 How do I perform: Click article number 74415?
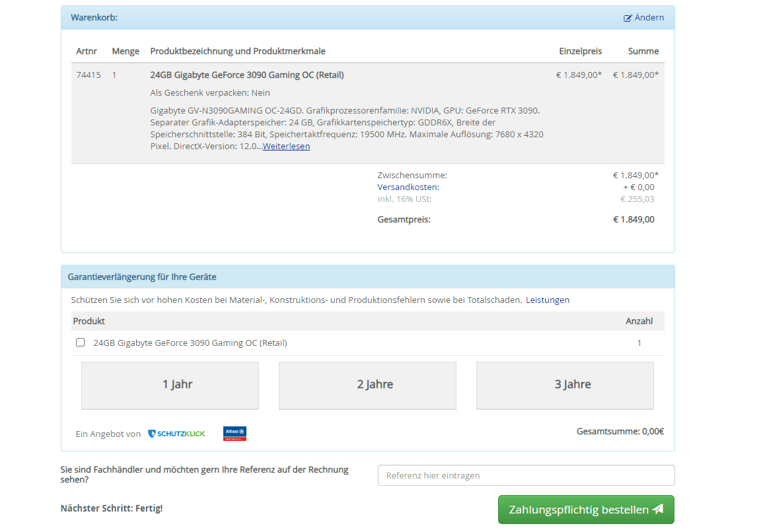point(89,75)
